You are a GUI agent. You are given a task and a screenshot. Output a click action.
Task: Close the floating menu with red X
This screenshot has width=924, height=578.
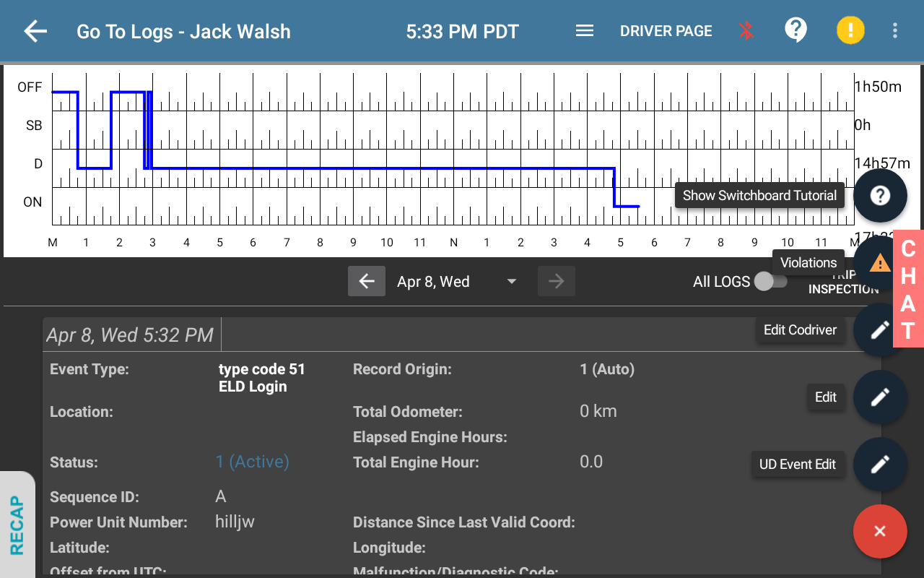click(x=879, y=531)
